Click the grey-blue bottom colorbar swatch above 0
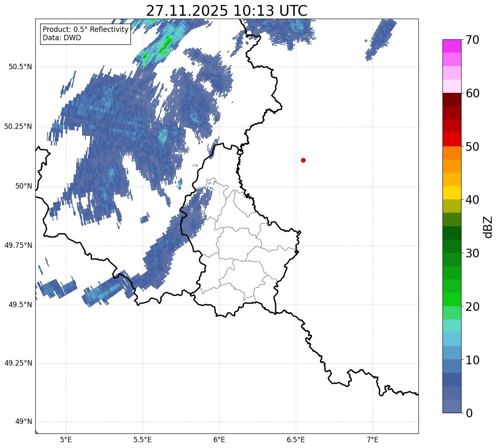 point(452,406)
